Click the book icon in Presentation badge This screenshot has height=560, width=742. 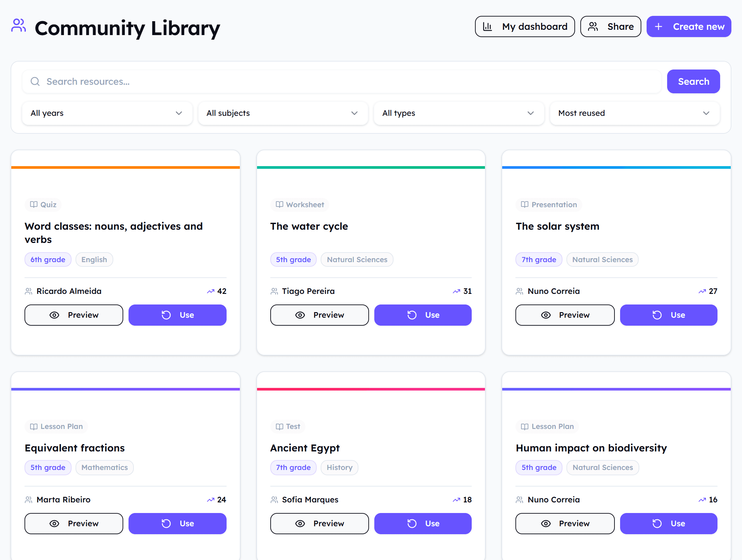coord(525,205)
